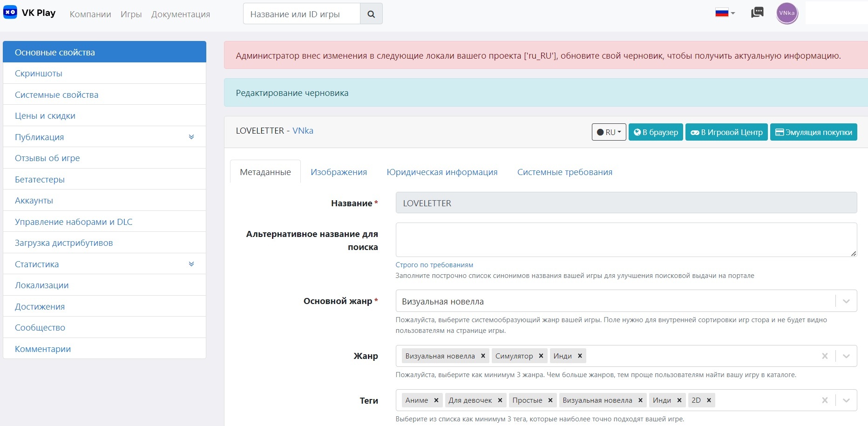Open Достижения in sidebar
The height and width of the screenshot is (426, 868).
pyautogui.click(x=104, y=306)
